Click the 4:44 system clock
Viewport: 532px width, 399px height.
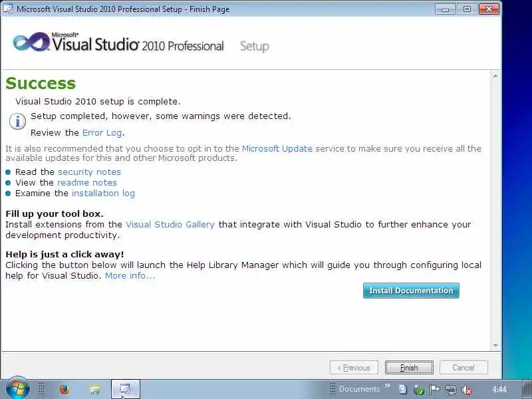(499, 389)
